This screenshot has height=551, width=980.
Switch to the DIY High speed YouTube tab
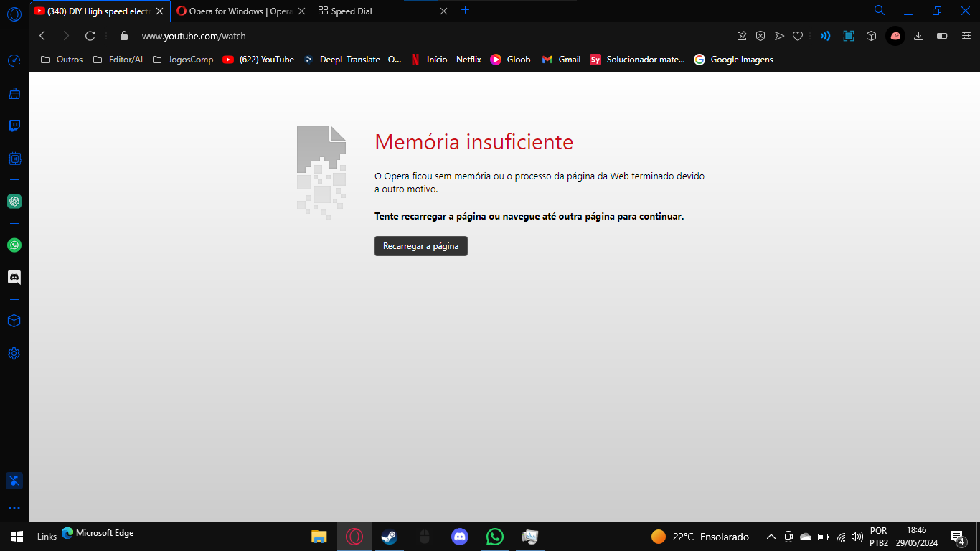pos(99,11)
